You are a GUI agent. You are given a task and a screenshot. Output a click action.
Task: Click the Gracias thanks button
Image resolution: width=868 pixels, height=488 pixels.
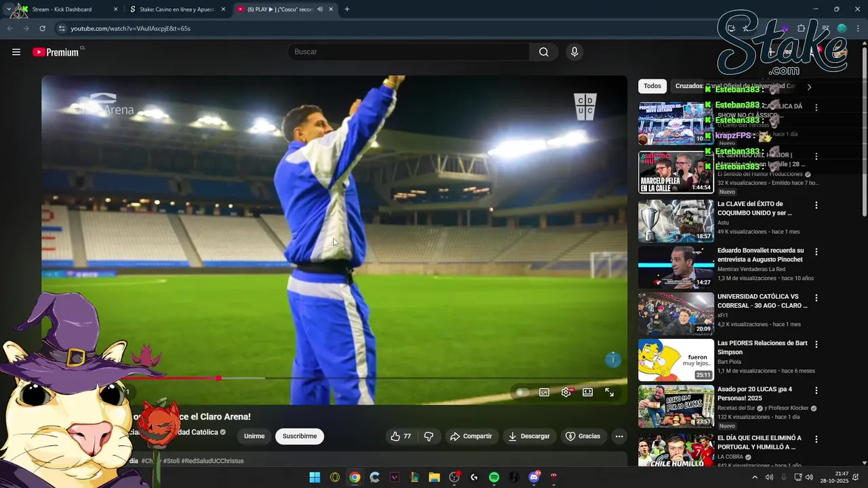pos(583,436)
